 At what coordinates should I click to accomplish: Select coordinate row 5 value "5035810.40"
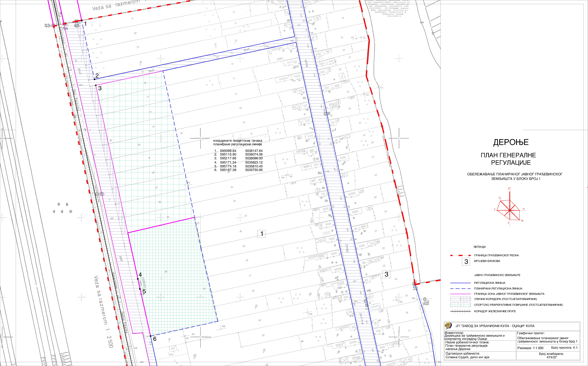(x=254, y=166)
